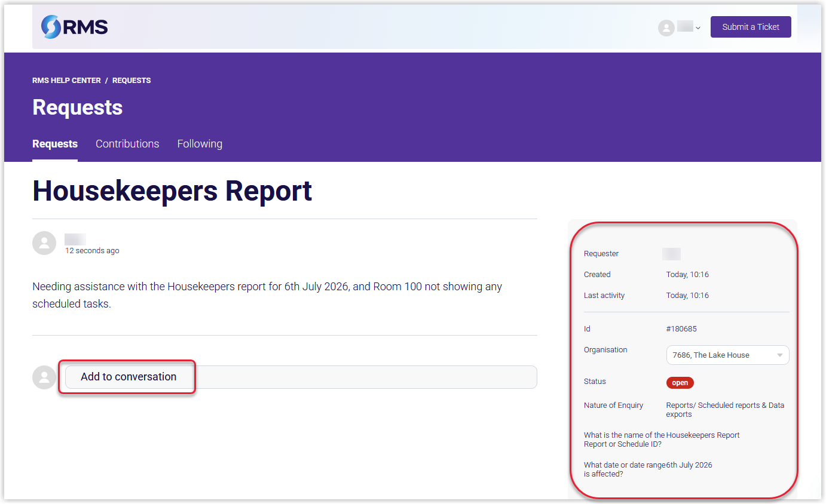Expand the user menu chevron arrow
This screenshot has height=504, width=826.
pos(697,28)
